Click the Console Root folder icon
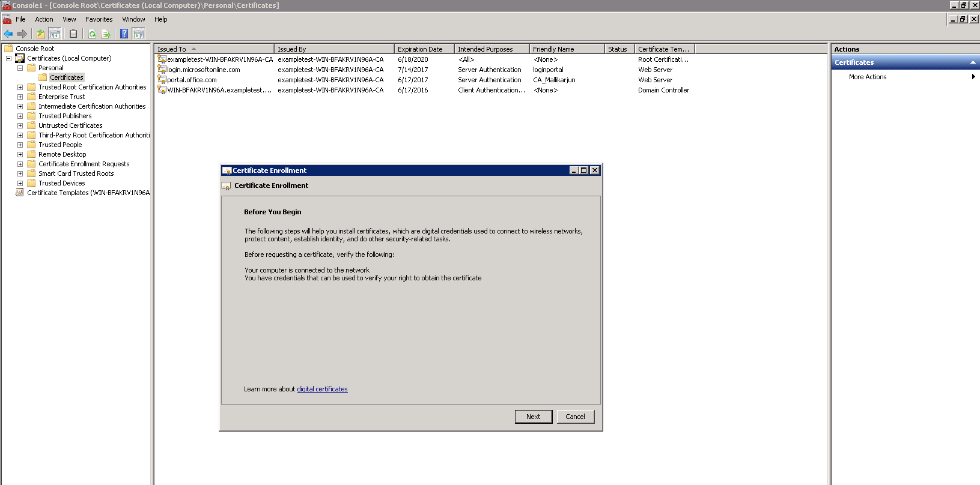Screen dimensions: 980x485 (x=8, y=49)
